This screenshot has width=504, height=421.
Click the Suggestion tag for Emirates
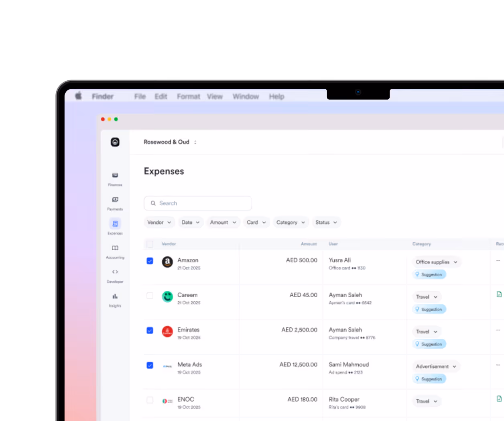[x=429, y=344]
